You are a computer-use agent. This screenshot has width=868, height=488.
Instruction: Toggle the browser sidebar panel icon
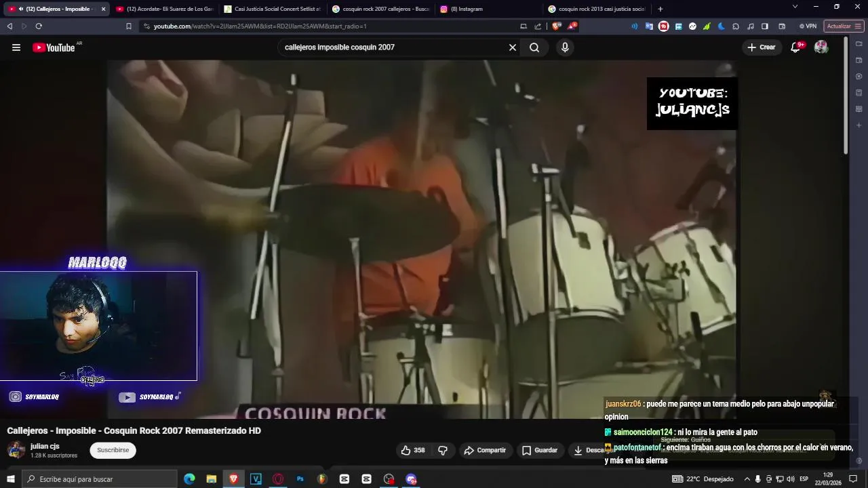(x=765, y=26)
